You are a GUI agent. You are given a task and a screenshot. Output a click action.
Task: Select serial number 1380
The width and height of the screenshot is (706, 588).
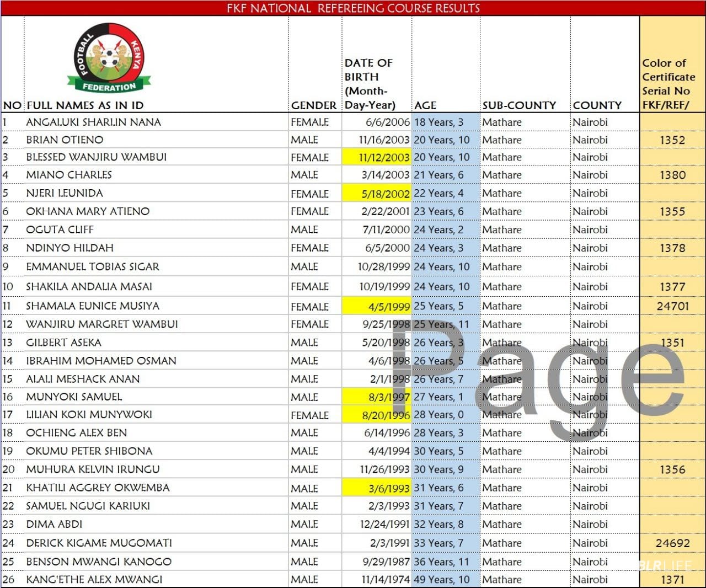(x=672, y=175)
